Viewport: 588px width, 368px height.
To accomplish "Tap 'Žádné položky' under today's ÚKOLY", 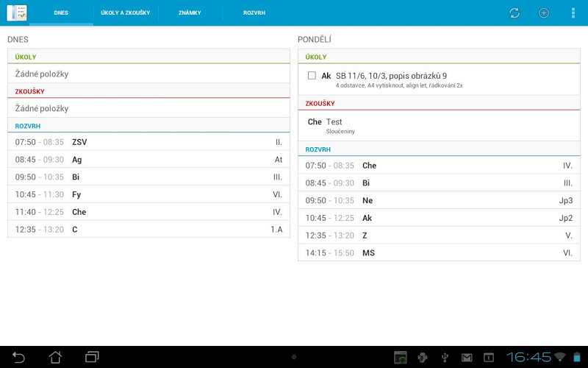I will pos(42,74).
